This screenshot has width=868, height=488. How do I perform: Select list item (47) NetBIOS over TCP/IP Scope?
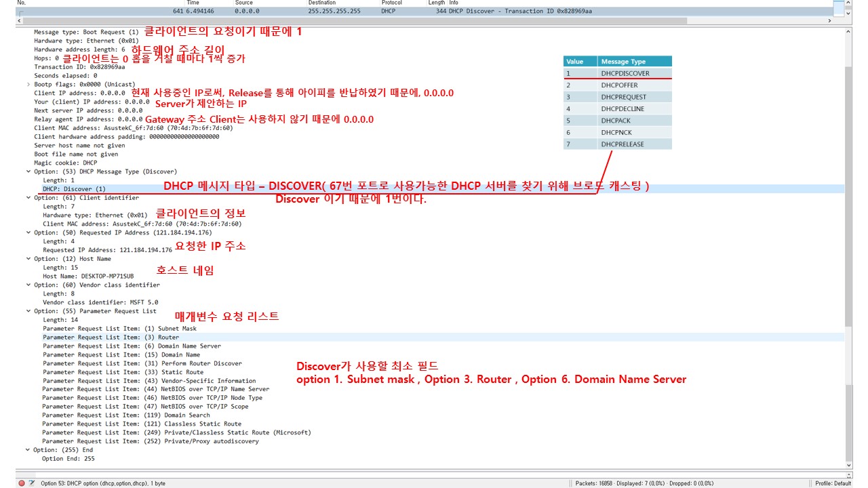click(145, 407)
